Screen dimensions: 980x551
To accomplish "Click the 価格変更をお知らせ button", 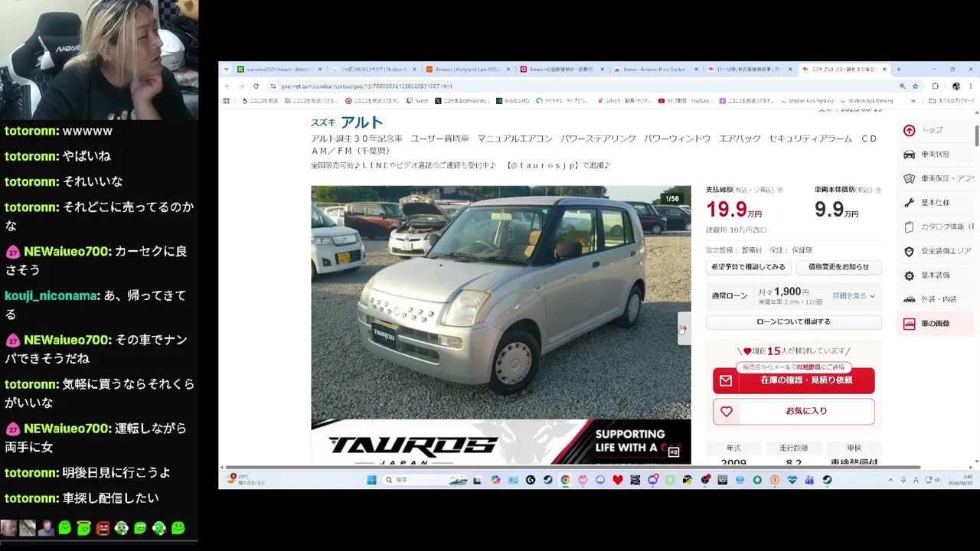I will [x=839, y=267].
